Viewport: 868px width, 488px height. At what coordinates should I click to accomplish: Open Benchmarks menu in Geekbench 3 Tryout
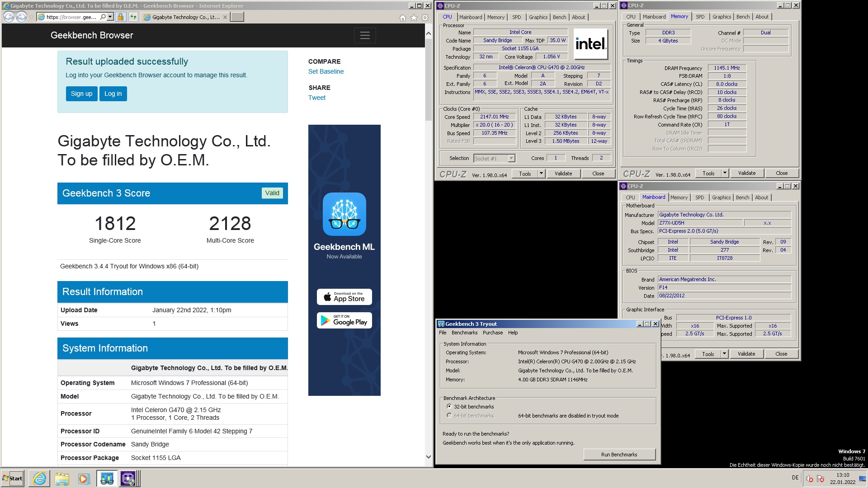coord(464,333)
